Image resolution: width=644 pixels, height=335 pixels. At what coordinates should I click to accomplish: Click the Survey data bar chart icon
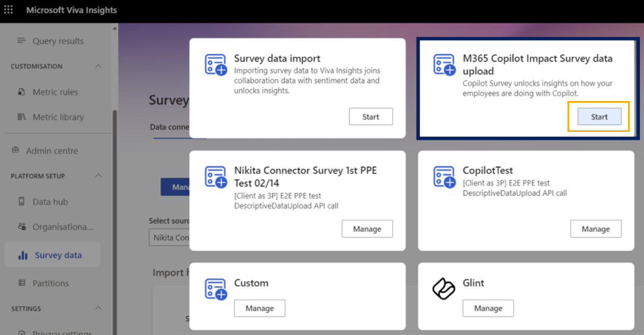(x=23, y=255)
